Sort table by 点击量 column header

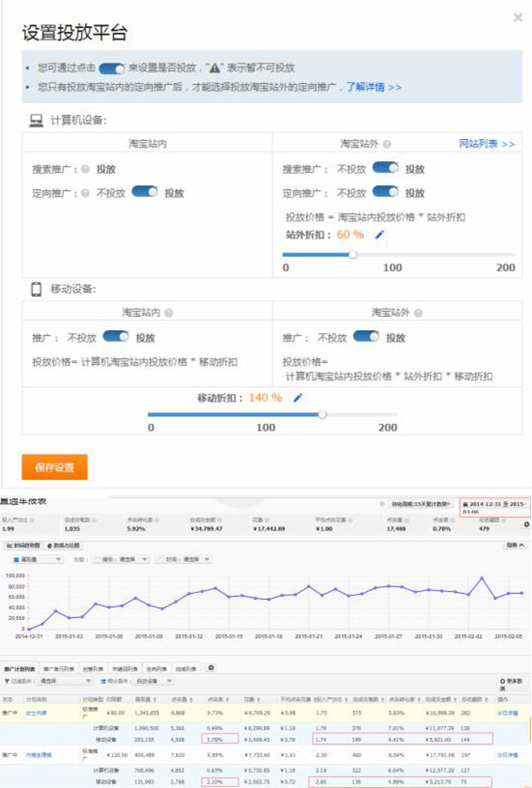coord(182,699)
